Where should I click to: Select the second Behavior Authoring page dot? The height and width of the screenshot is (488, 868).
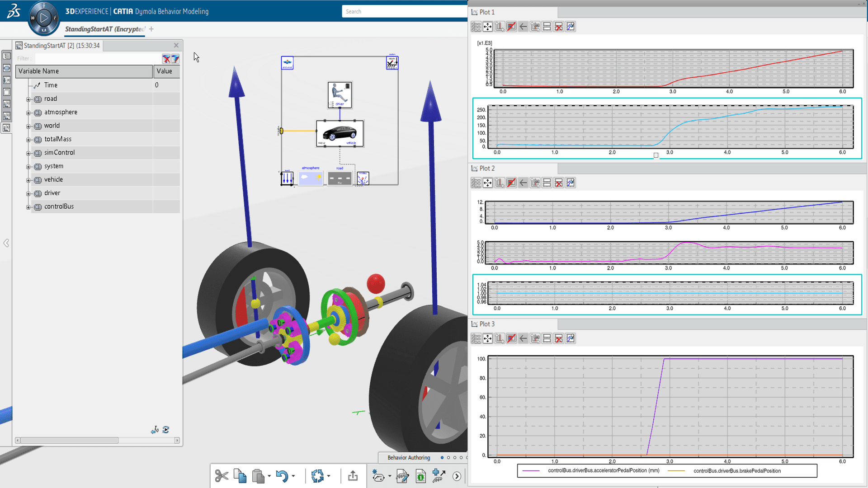coord(448,457)
